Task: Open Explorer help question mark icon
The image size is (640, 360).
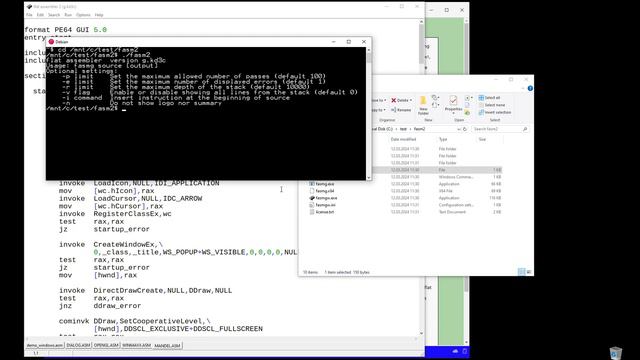Action: point(530,89)
